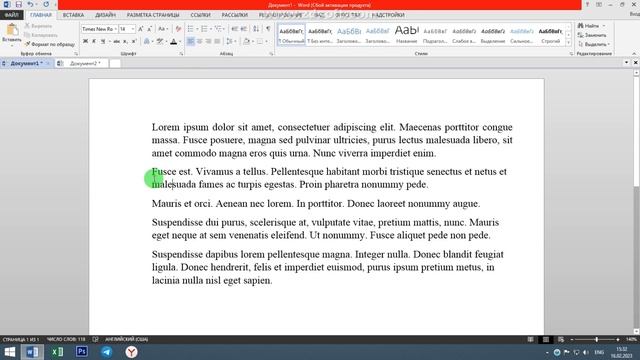Apply the Название (Title) style
Image resolution: width=640 pixels, height=360 pixels.
coord(407,35)
